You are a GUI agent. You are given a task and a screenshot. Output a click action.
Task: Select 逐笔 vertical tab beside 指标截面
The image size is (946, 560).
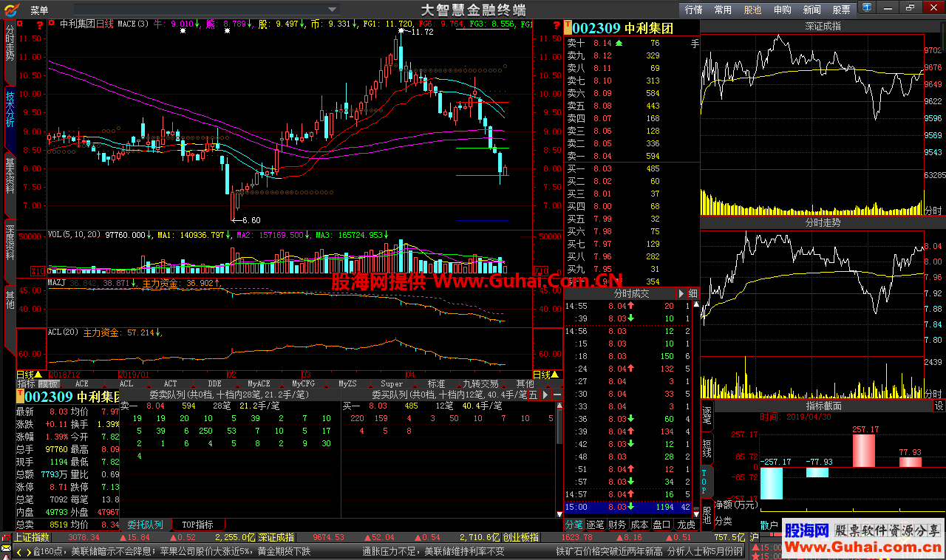707,415
